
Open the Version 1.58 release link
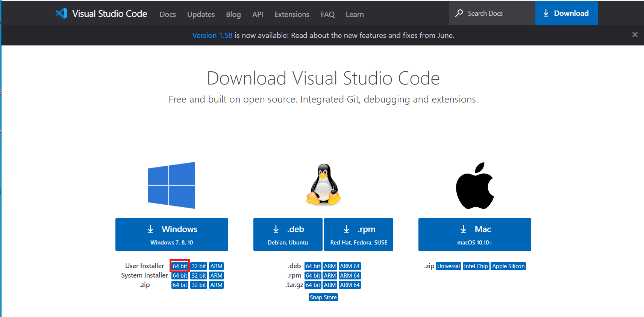click(212, 35)
